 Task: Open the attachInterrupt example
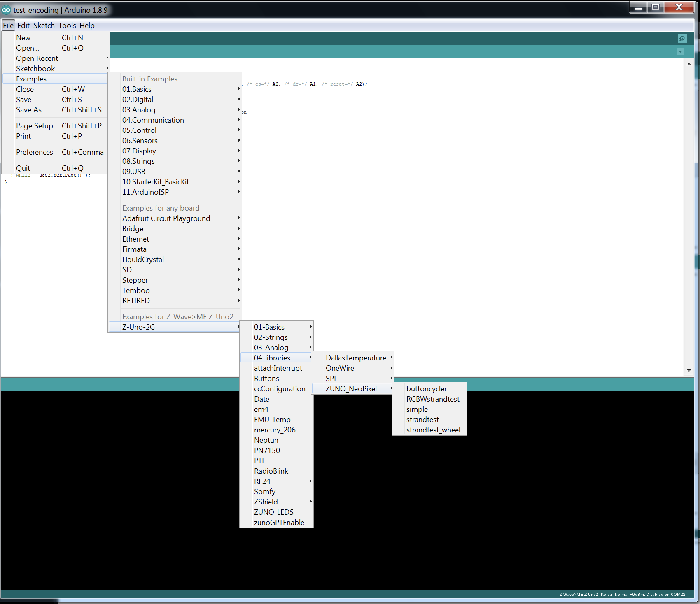coord(276,368)
